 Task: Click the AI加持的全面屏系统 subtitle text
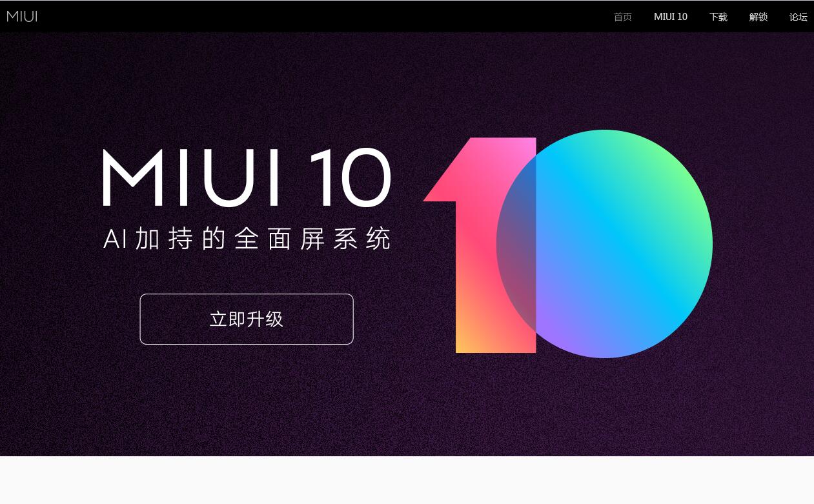(247, 239)
